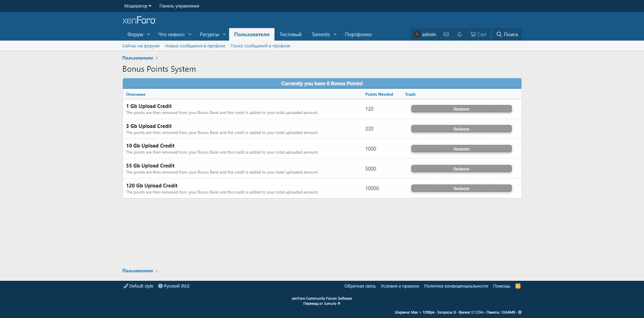Click the admin avatar account
Screen dimensions: 644x318
click(425, 35)
